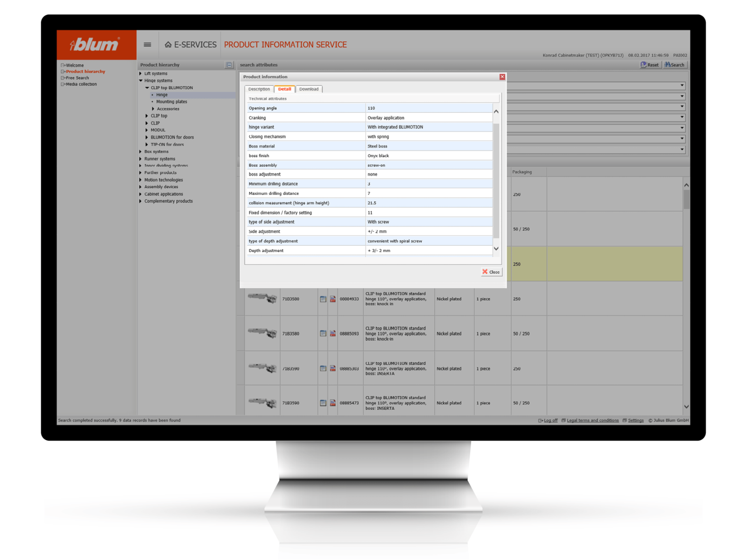Open the Free Search navigation item
Viewport: 747px width, 560px height.
[77, 78]
